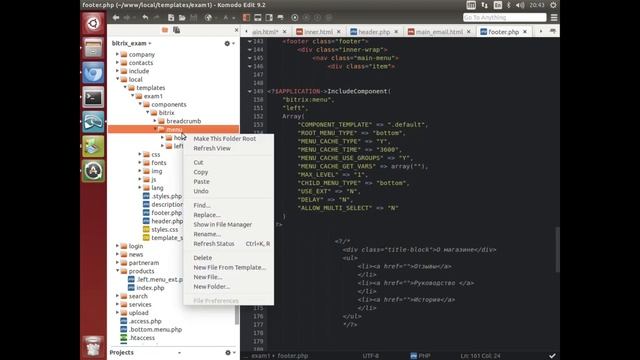Select Copy in context menu
This screenshot has width=640, height=360.
click(200, 172)
